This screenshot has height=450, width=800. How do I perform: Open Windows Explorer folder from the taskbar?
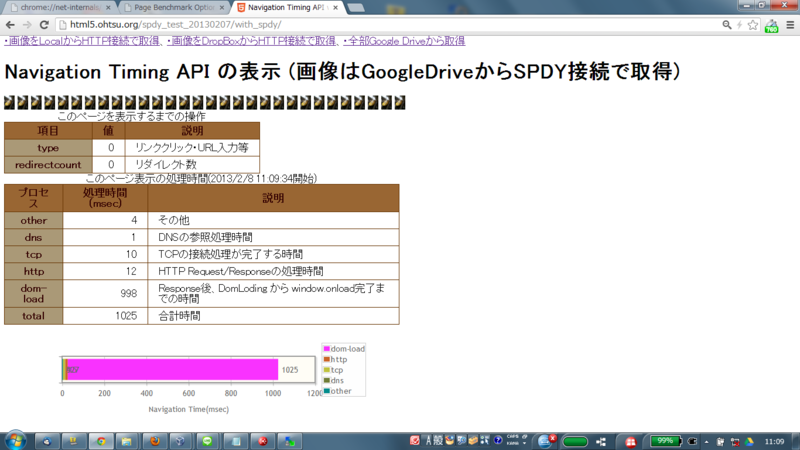click(x=126, y=441)
